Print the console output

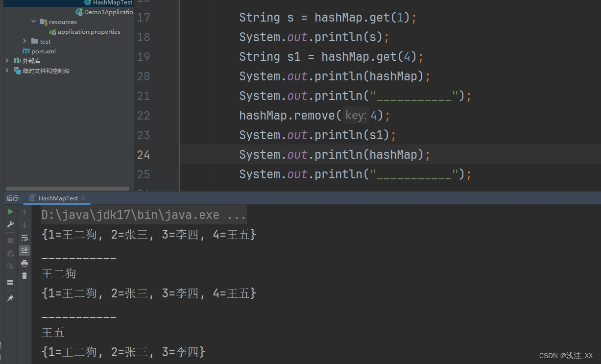tap(24, 264)
